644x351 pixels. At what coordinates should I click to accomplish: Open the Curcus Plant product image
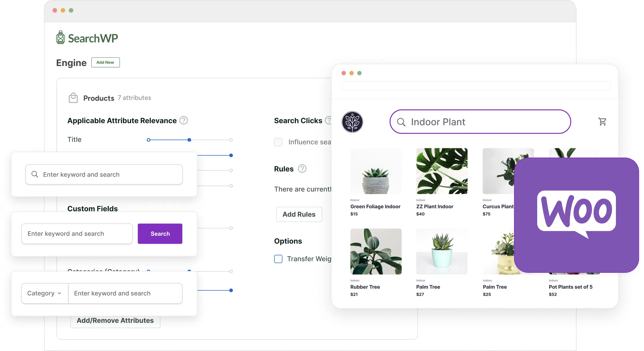(x=498, y=171)
